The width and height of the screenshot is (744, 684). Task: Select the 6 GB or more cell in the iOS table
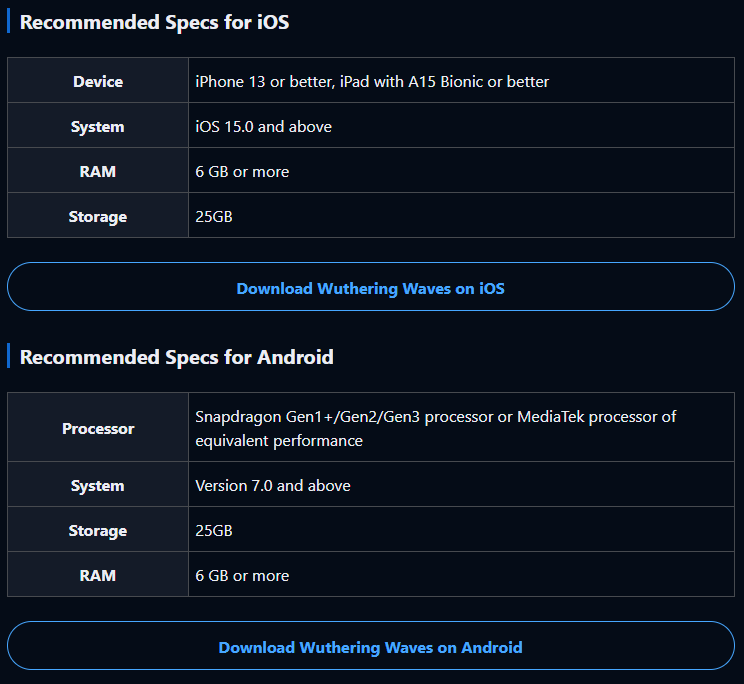pos(461,170)
